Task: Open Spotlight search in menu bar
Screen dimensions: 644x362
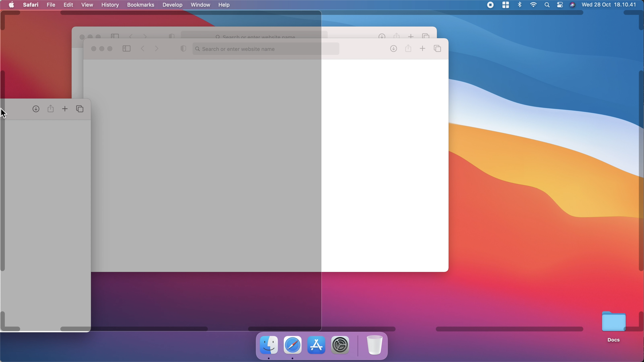Action: tap(547, 5)
